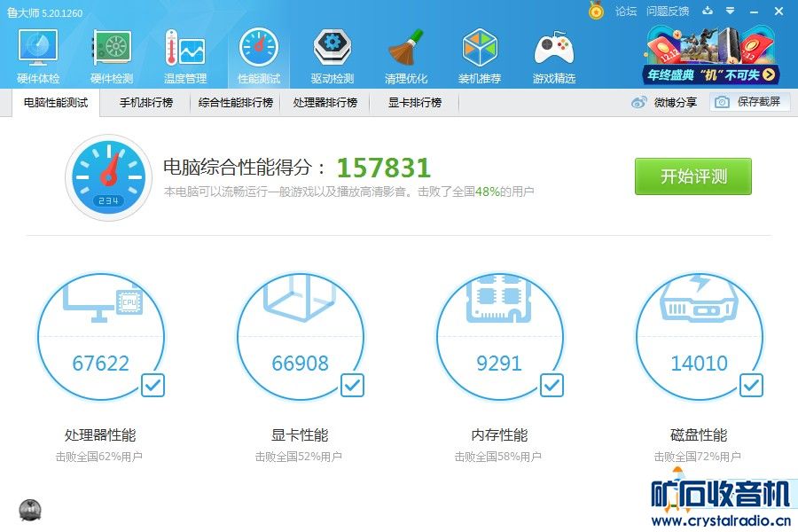Click the cube icon in graphics card circle
Screen dimensions: 798x532
(300, 299)
